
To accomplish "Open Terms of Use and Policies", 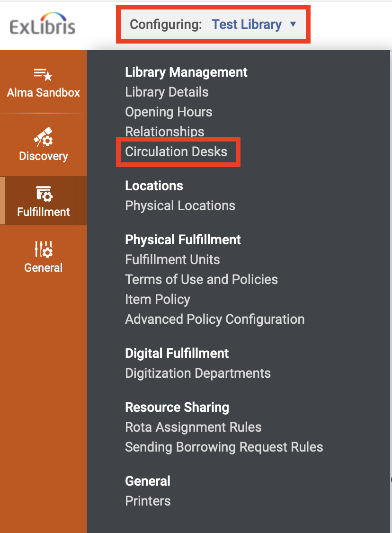I will (201, 279).
